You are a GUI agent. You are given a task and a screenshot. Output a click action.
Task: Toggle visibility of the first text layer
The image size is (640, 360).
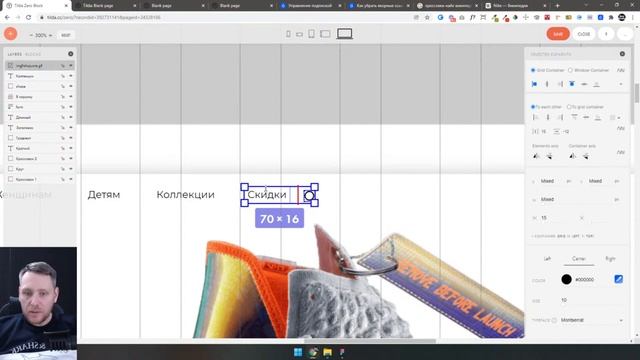point(71,76)
